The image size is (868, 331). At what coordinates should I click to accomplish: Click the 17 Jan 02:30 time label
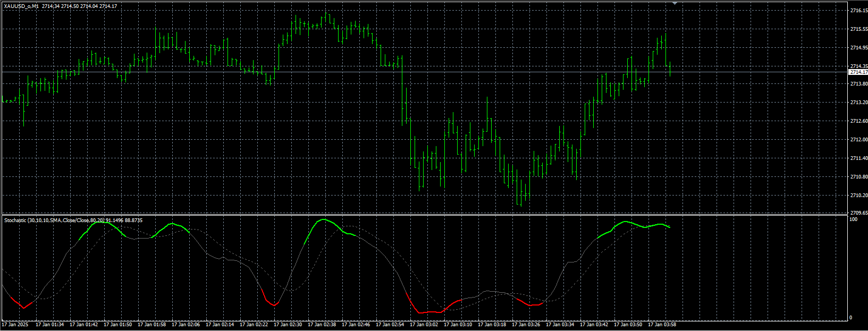coord(288,324)
